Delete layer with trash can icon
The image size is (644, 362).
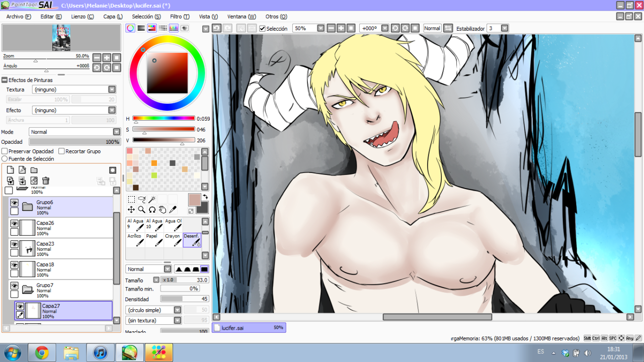(46, 180)
